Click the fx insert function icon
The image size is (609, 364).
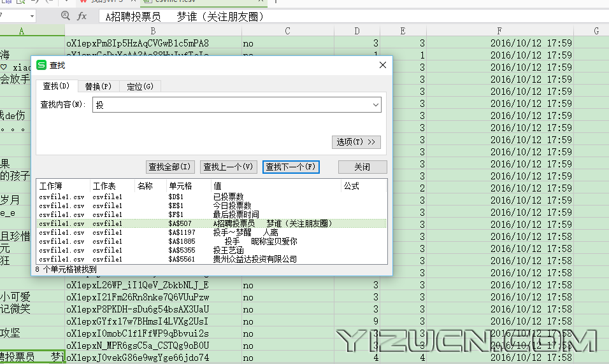pos(82,16)
